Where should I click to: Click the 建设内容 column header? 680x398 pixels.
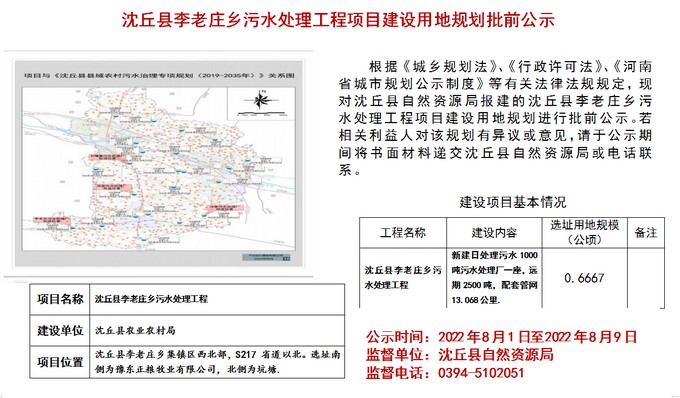(x=494, y=233)
